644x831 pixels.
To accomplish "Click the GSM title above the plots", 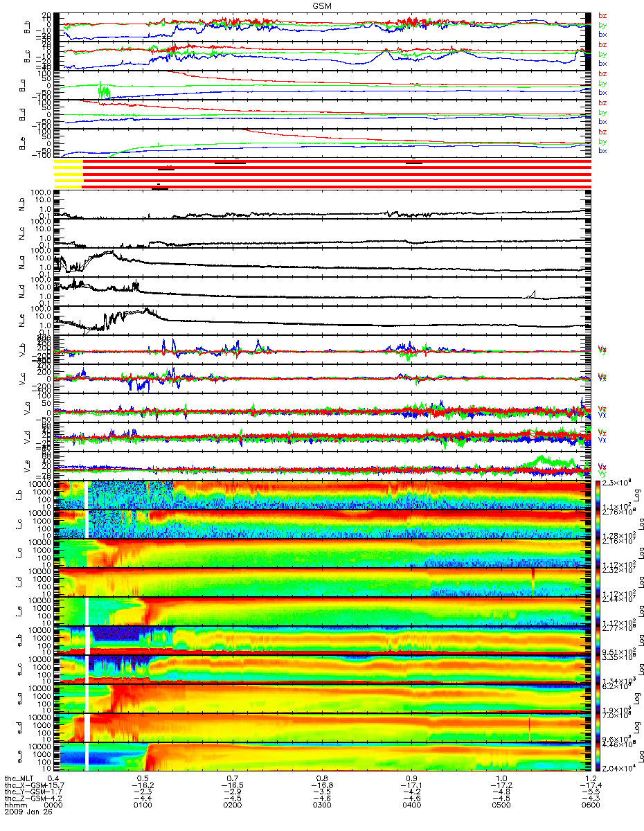I will pos(322,6).
